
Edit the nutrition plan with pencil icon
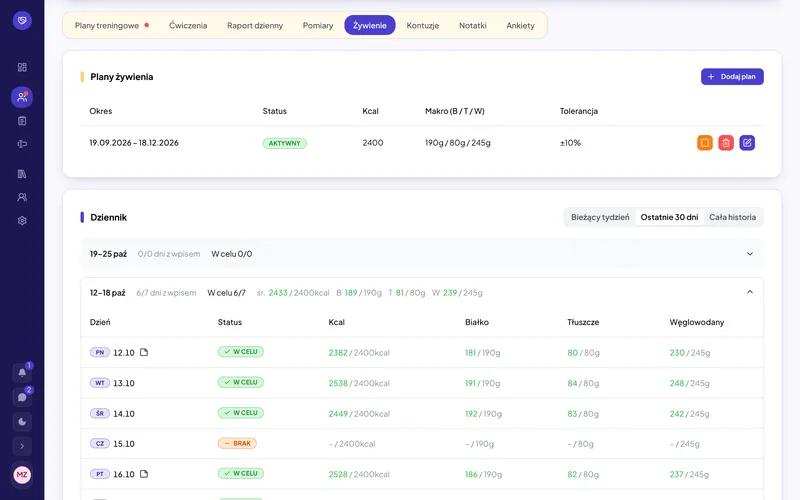(x=747, y=143)
